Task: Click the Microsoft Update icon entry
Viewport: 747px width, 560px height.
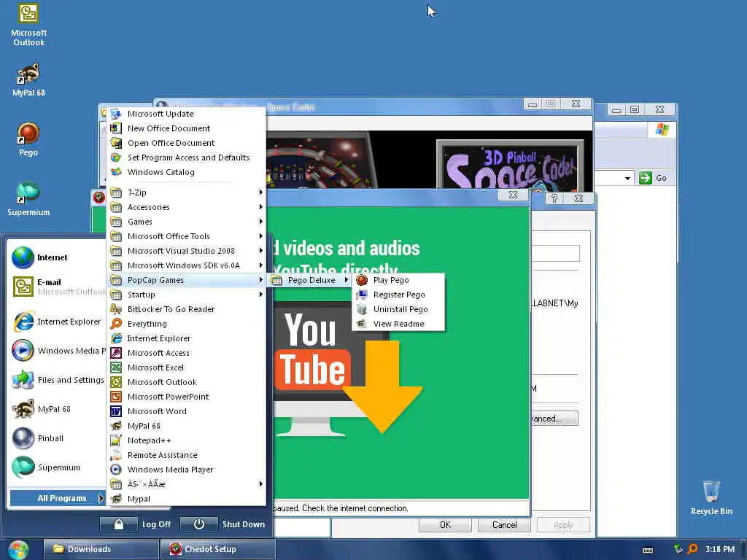Action: pos(116,114)
